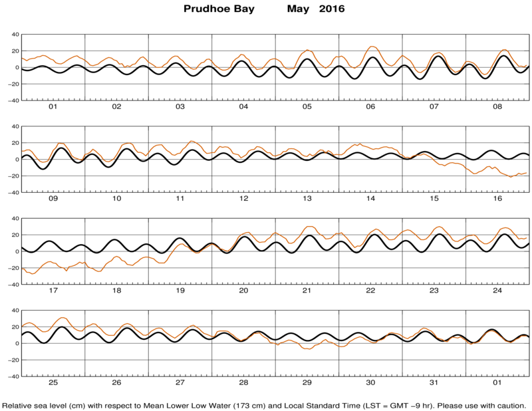The image size is (532, 411).
Task: Click the day label "15"
Action: pyautogui.click(x=434, y=199)
